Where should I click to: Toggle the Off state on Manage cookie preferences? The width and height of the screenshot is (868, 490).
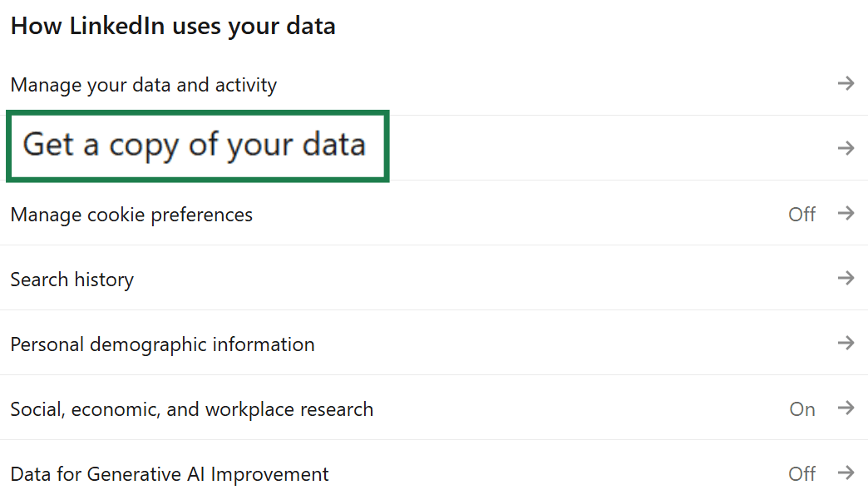point(801,214)
